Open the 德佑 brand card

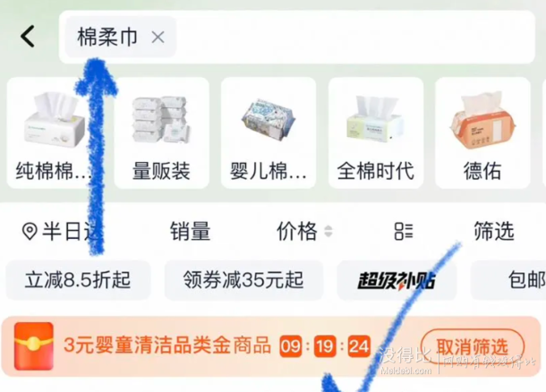[482, 133]
